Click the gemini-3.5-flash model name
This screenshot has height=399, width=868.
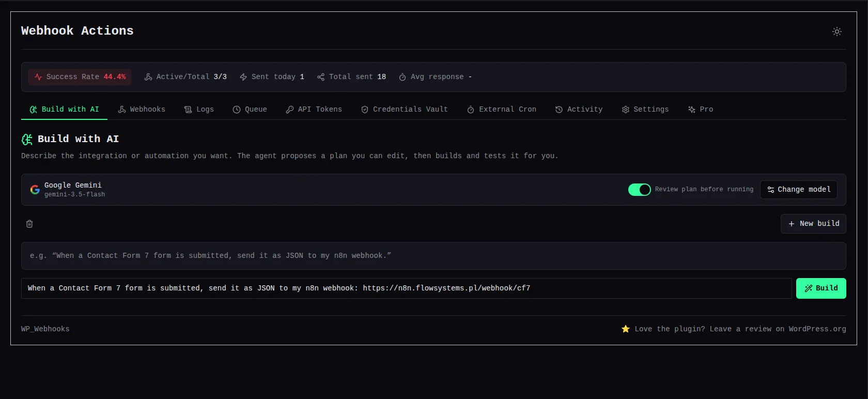coord(74,195)
